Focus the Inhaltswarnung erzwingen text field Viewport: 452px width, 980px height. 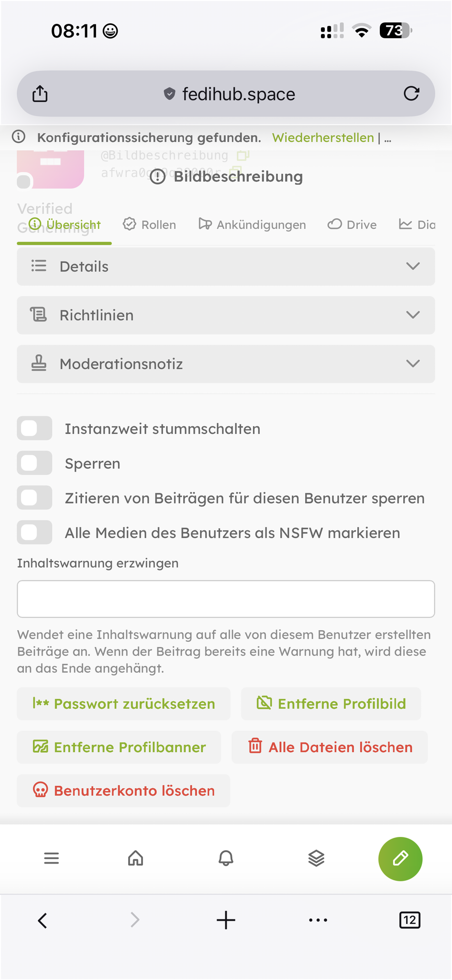(x=226, y=599)
